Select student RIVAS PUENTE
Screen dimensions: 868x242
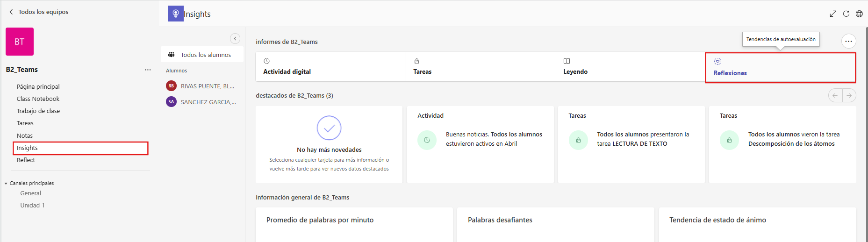(x=202, y=86)
